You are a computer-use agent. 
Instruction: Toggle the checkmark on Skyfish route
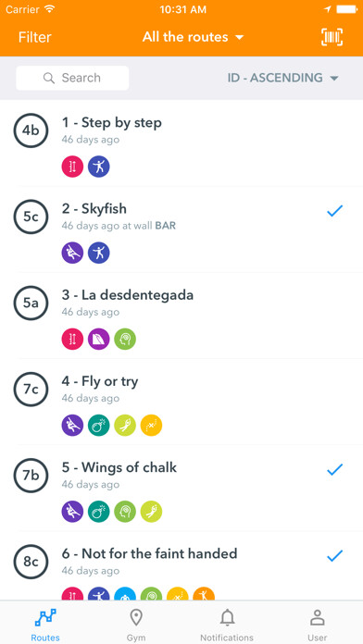(334, 211)
